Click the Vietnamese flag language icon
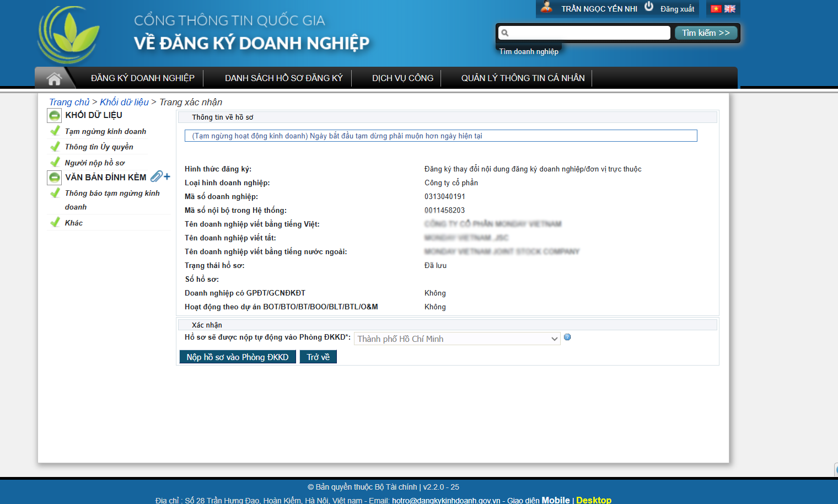838x504 pixels. click(x=716, y=9)
